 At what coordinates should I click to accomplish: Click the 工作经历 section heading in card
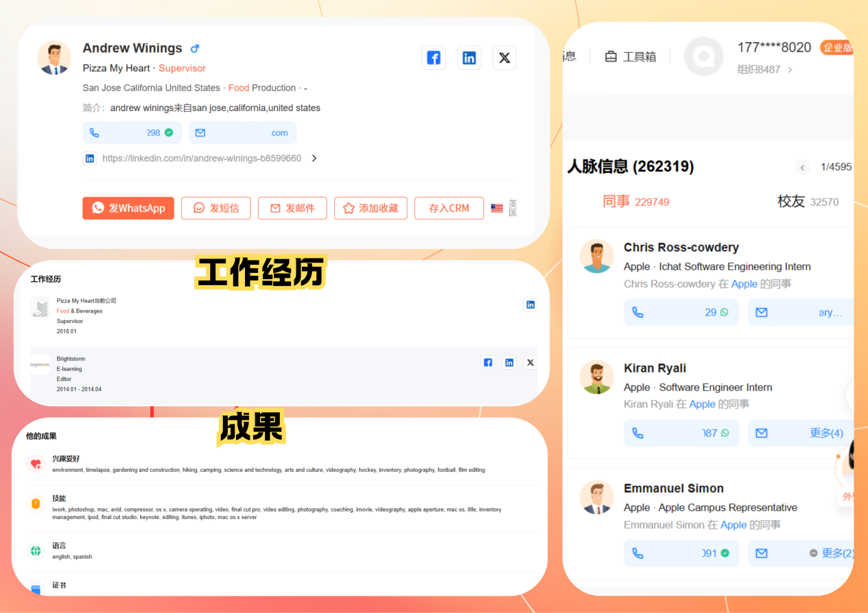[x=45, y=279]
